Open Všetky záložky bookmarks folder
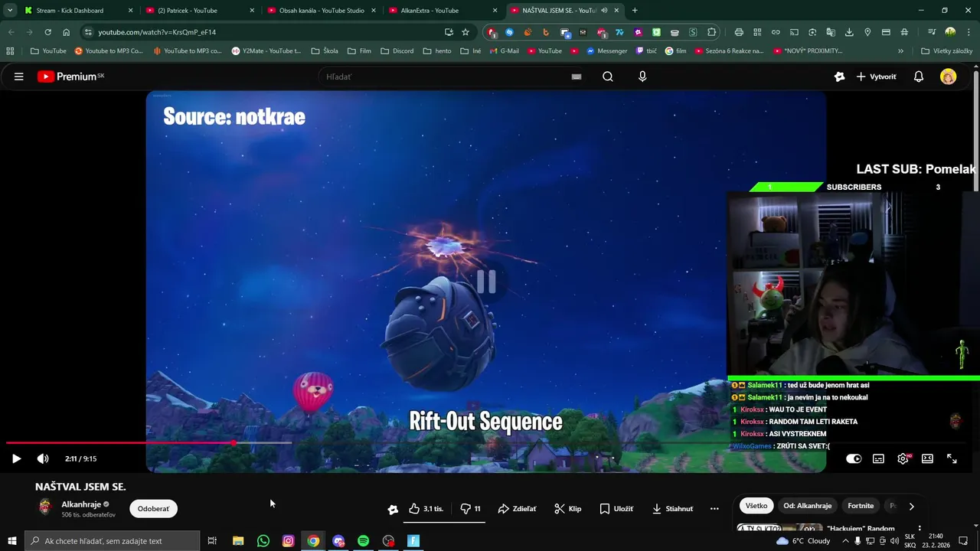 click(x=947, y=51)
